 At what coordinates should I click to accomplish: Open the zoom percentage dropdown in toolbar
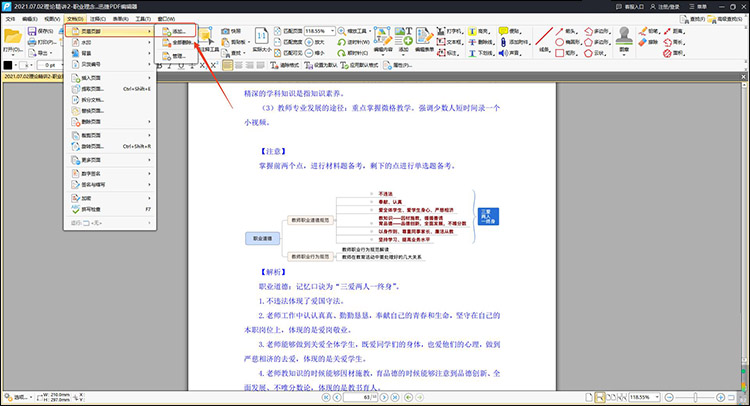(x=333, y=31)
